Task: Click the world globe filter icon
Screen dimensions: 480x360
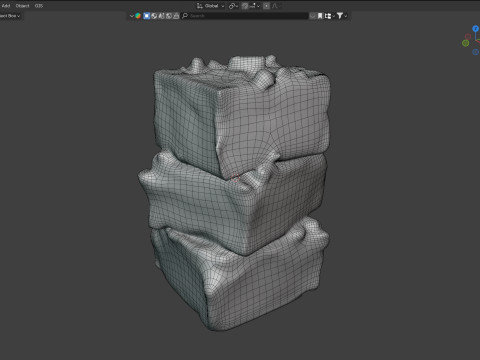Action: coord(154,16)
